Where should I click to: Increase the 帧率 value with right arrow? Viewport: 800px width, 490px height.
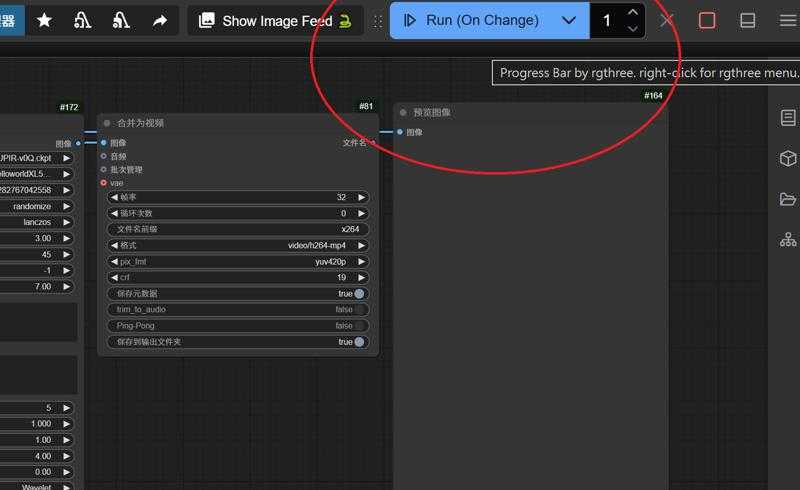pyautogui.click(x=361, y=198)
